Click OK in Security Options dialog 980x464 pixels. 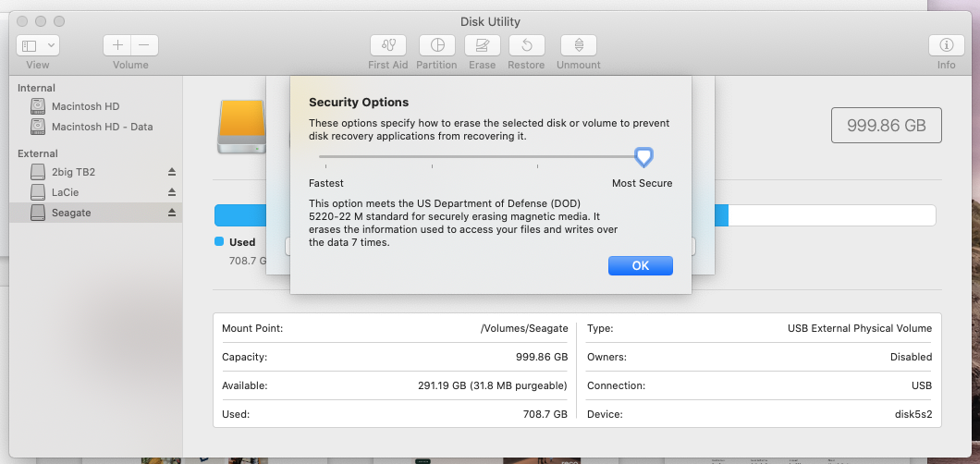click(640, 265)
